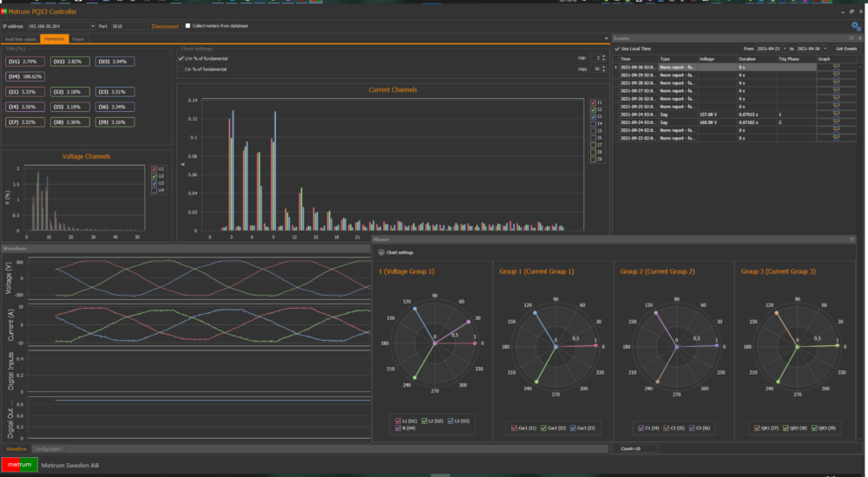Click the Phasor panel's restore window icon
This screenshot has height=477, width=868.
click(x=852, y=239)
